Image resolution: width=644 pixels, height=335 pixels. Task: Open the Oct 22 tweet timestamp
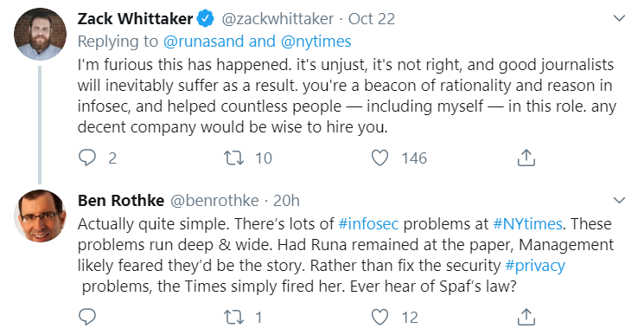click(x=372, y=18)
